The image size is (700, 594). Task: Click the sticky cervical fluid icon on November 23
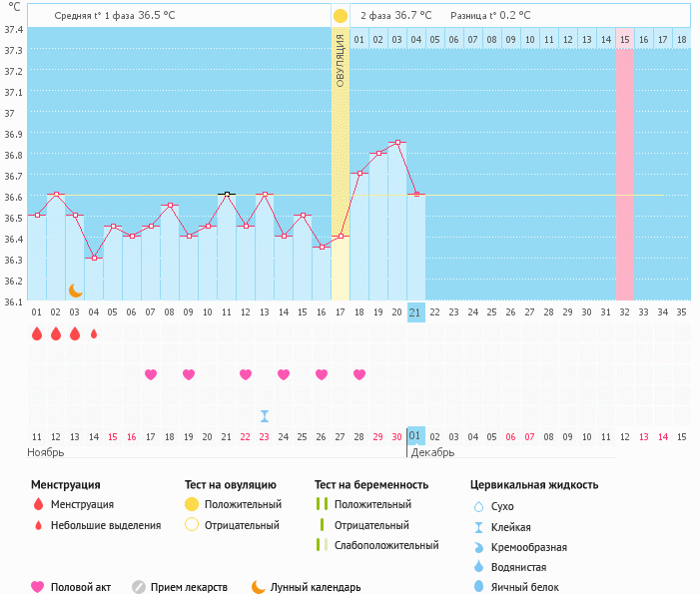pos(265,415)
